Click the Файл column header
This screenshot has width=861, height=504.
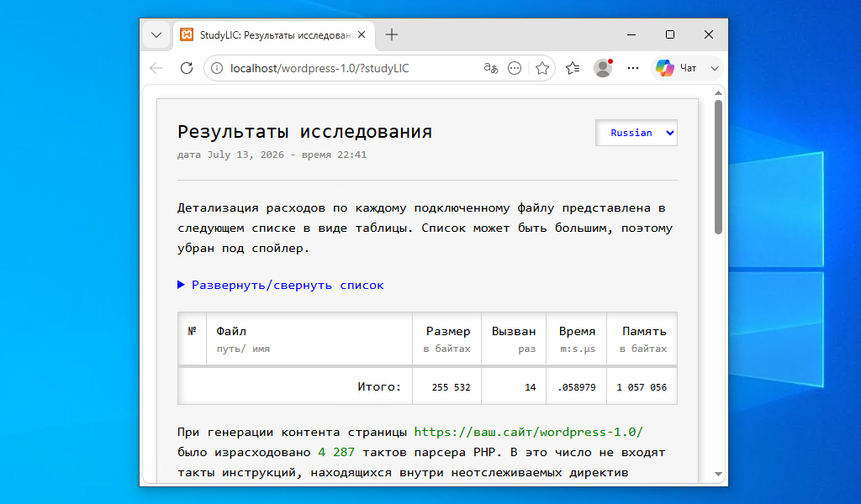point(309,339)
